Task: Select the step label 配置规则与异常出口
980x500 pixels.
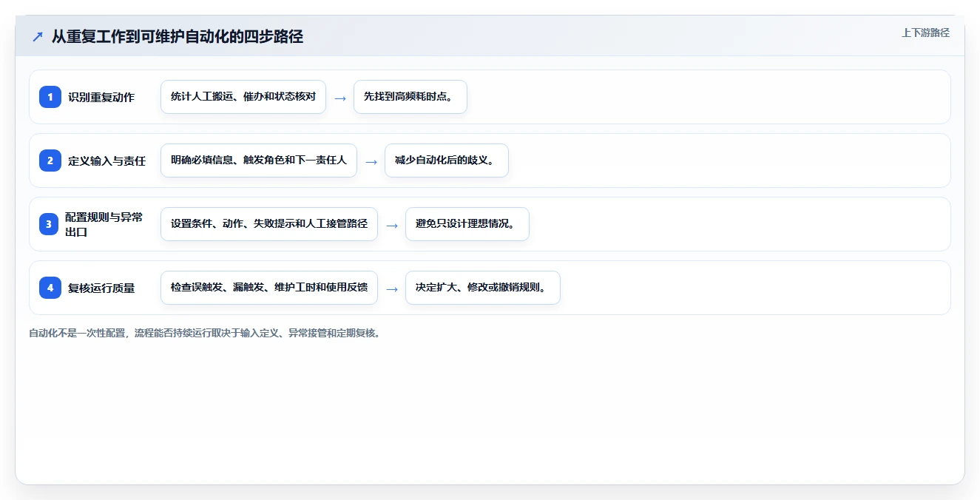Action: click(x=104, y=224)
